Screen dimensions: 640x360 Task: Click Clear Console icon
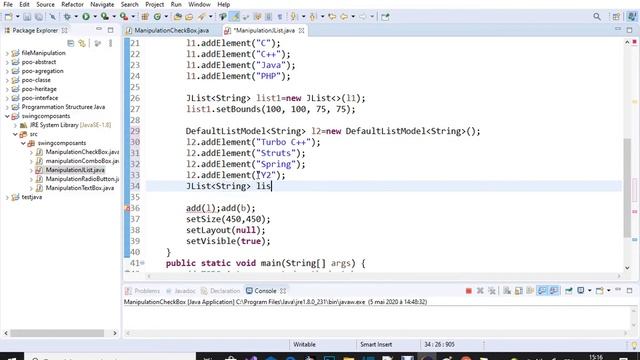click(507, 291)
